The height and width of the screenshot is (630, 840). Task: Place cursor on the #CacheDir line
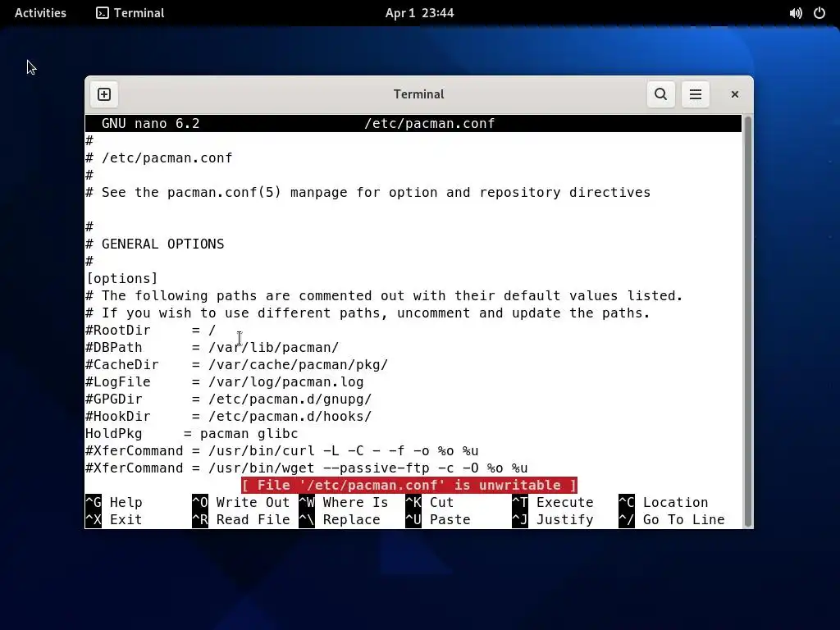pyautogui.click(x=237, y=365)
